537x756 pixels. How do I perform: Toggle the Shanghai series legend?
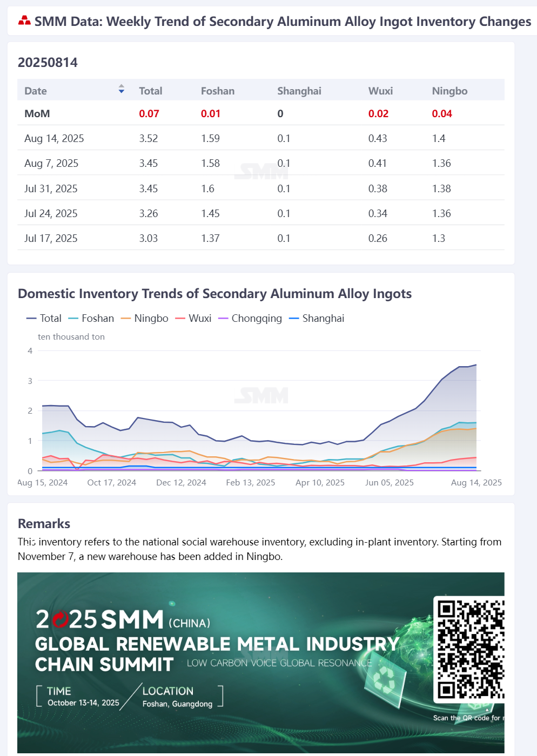point(316,318)
